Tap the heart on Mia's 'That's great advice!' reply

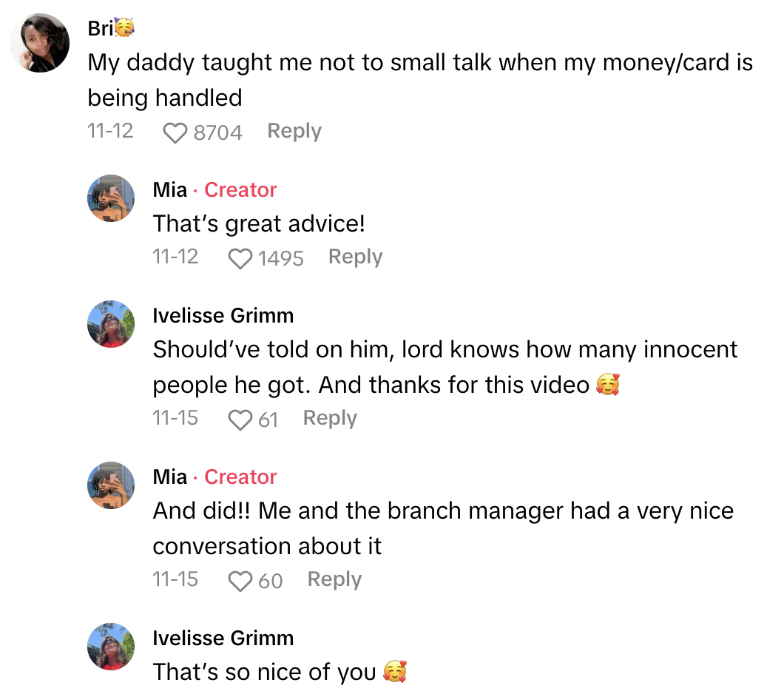click(x=240, y=256)
